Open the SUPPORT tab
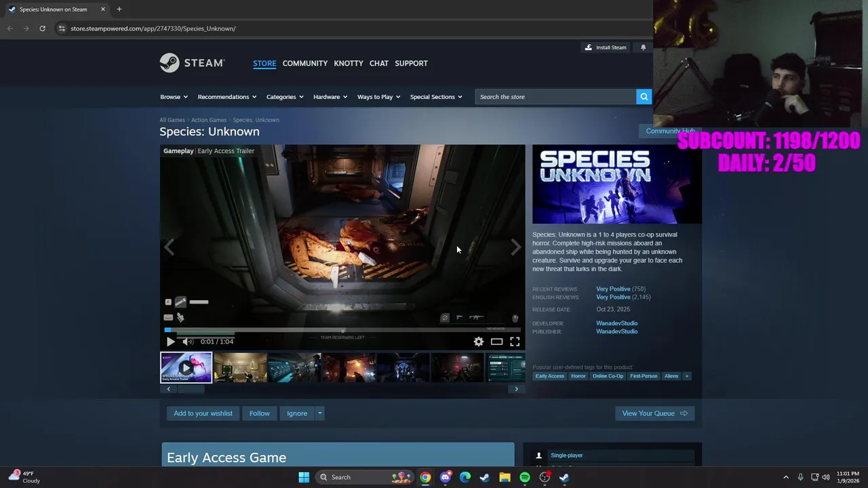This screenshot has height=488, width=868. [411, 64]
